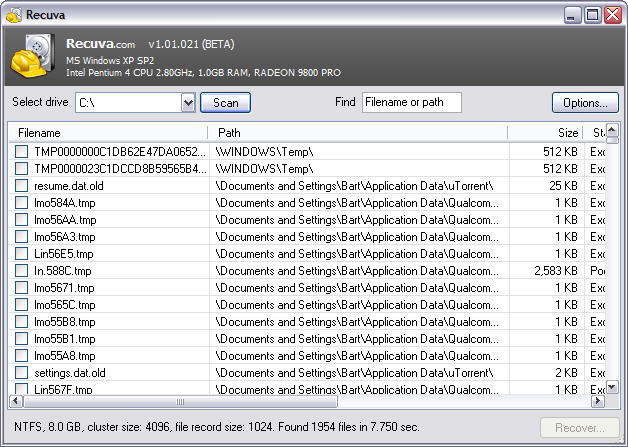
Task: Select the settings.dat.old filename
Action: pyautogui.click(x=70, y=373)
